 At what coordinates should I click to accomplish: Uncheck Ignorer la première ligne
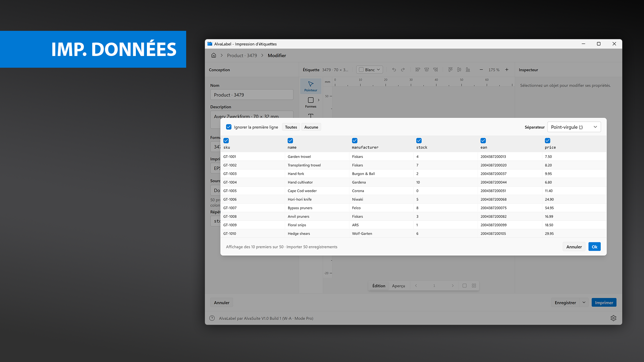(x=229, y=127)
